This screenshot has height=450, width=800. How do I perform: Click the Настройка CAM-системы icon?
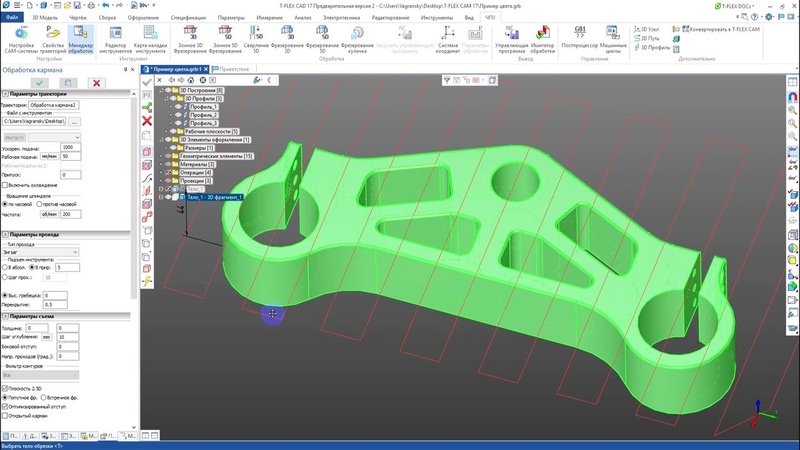coord(20,42)
